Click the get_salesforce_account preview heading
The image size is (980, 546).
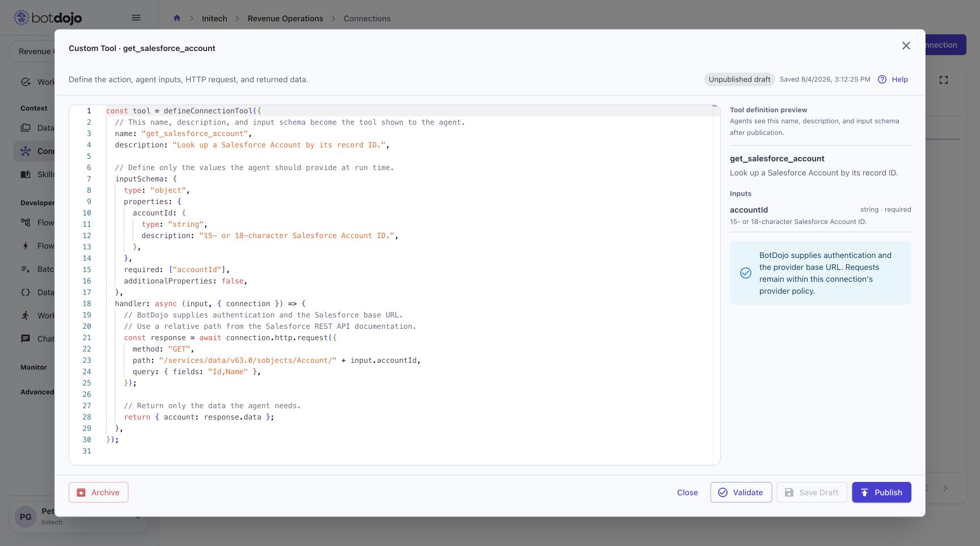tap(777, 159)
